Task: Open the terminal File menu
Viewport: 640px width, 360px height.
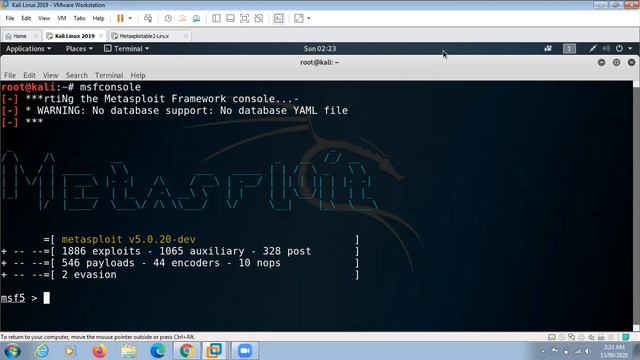Action: click(x=10, y=75)
